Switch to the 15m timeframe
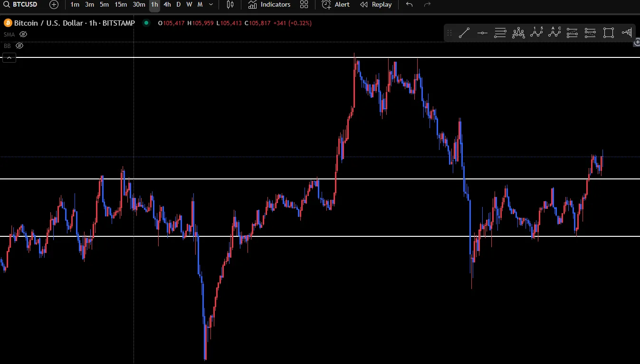Viewport: 640px width, 364px height. click(121, 5)
